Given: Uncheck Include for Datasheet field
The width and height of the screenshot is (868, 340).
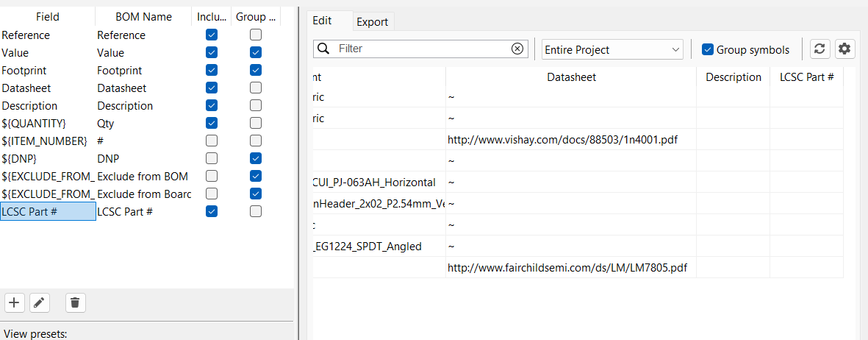Looking at the screenshot, I should click(212, 88).
